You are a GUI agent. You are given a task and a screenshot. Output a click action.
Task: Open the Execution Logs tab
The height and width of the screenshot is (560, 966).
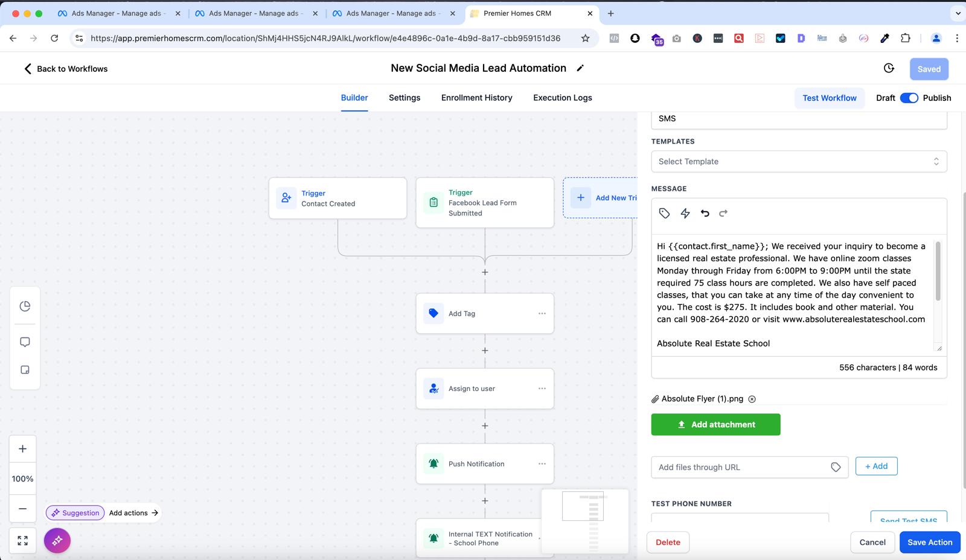tap(562, 98)
